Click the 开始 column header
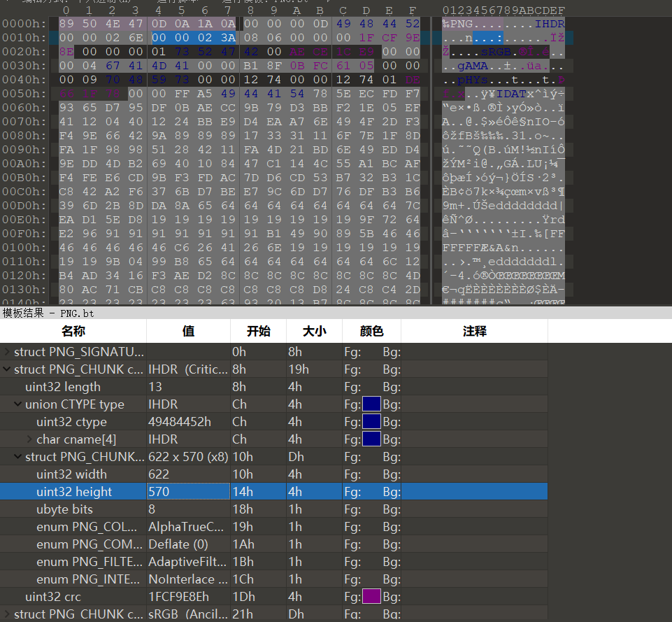The image size is (672, 622). coord(258,331)
